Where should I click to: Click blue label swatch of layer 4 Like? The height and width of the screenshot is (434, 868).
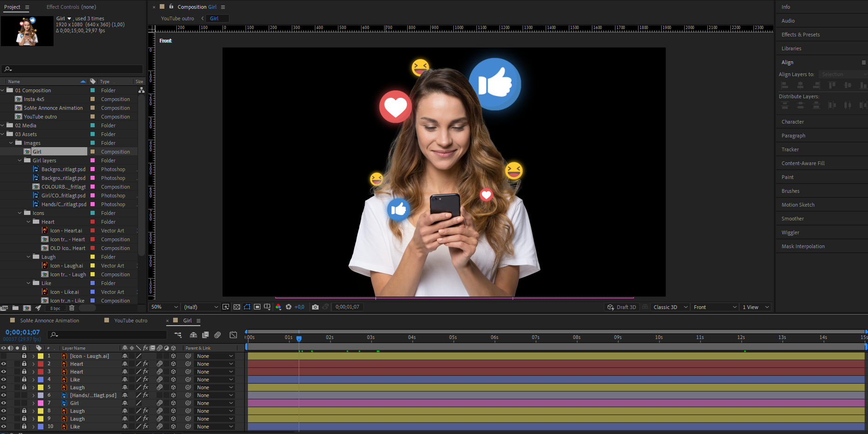click(x=41, y=380)
